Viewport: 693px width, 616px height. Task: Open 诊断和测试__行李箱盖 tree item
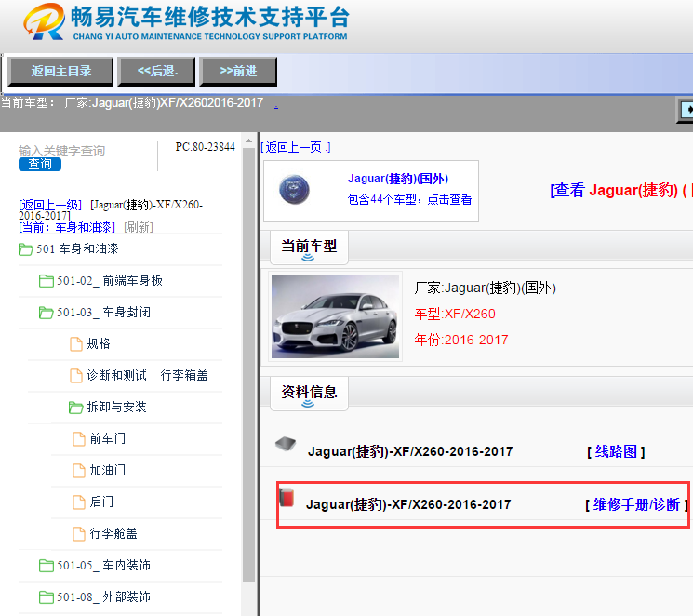pyautogui.click(x=147, y=375)
